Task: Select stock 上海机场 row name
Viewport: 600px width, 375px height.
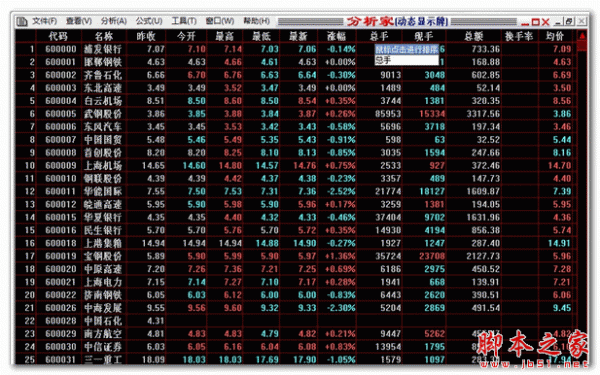Action: 103,166
